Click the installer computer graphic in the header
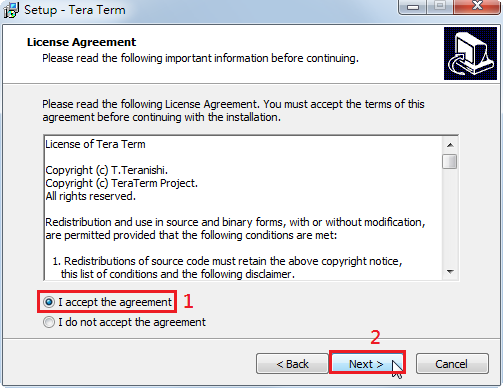Screen dimensions: 503x388 [x=470, y=53]
